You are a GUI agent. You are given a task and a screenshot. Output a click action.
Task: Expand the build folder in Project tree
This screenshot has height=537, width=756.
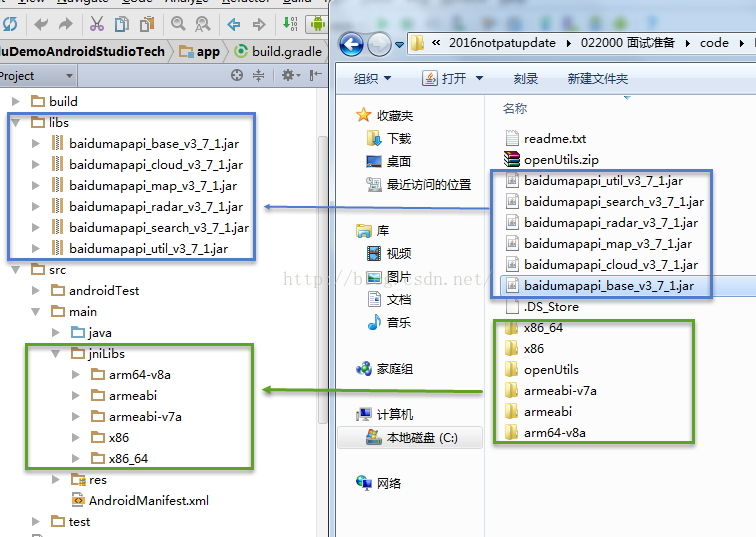click(x=15, y=101)
